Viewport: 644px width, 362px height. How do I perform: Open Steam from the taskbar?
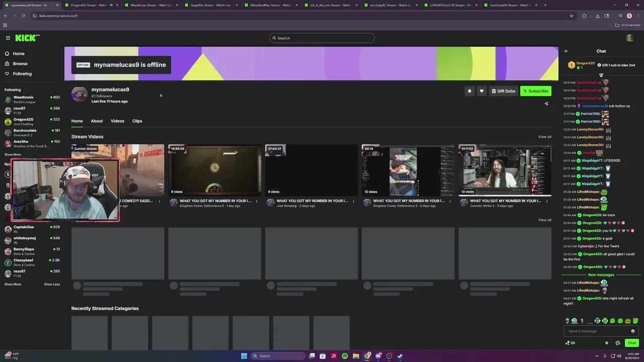click(400, 356)
